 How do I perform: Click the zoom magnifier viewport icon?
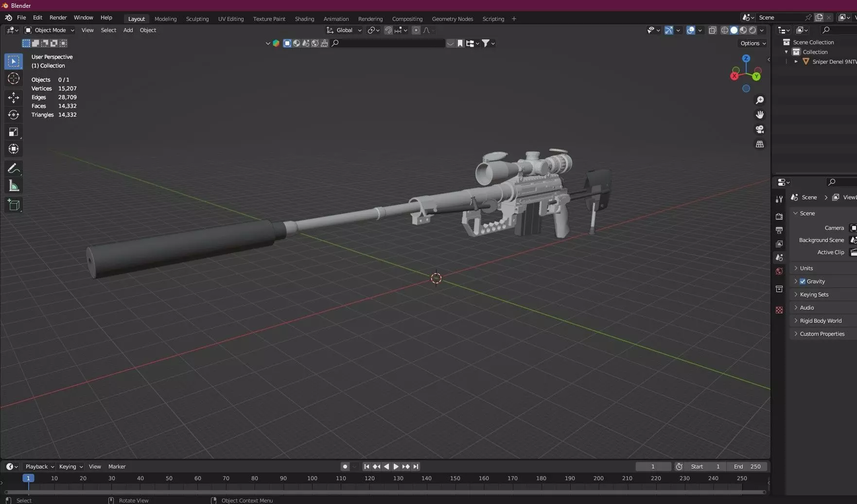760,100
